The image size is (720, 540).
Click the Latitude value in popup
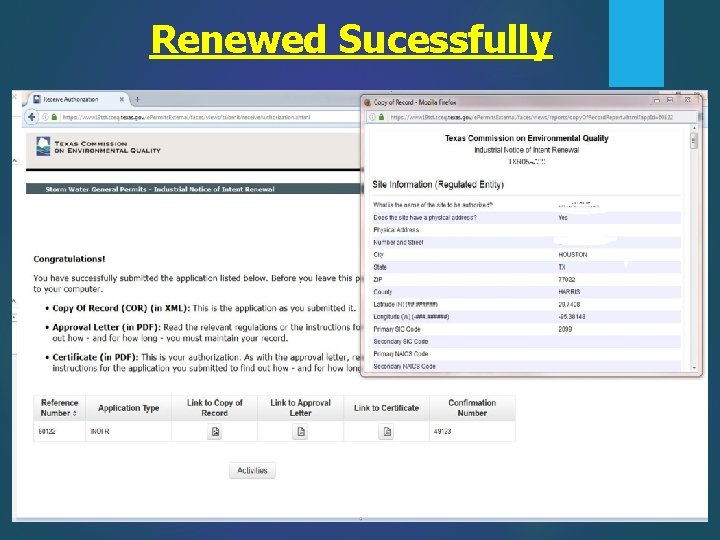[569, 304]
